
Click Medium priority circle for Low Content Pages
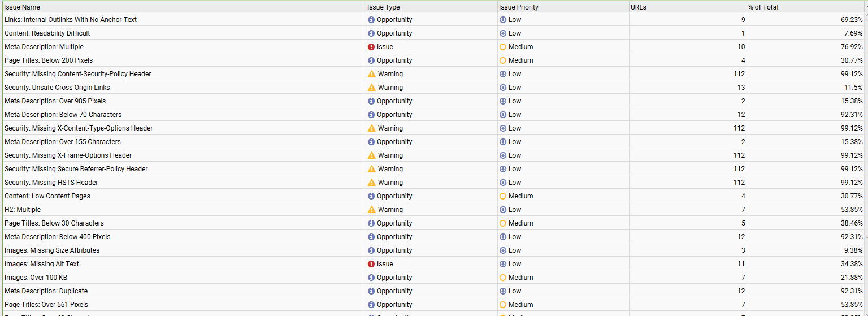[x=503, y=196]
